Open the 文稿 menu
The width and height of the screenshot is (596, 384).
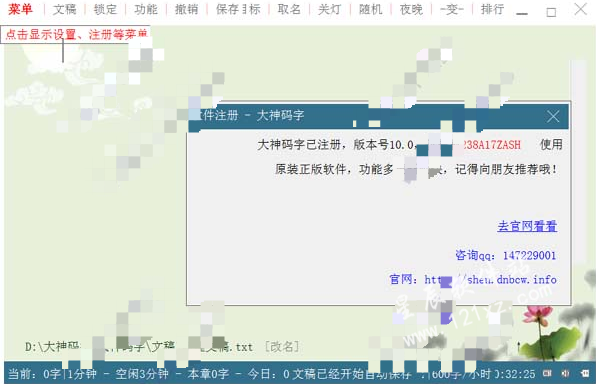click(65, 9)
